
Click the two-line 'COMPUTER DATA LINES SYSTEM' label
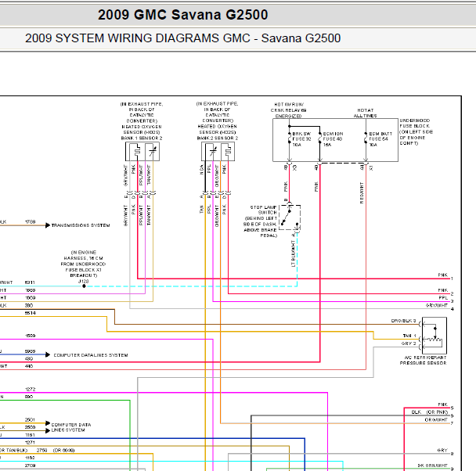pos(71,427)
